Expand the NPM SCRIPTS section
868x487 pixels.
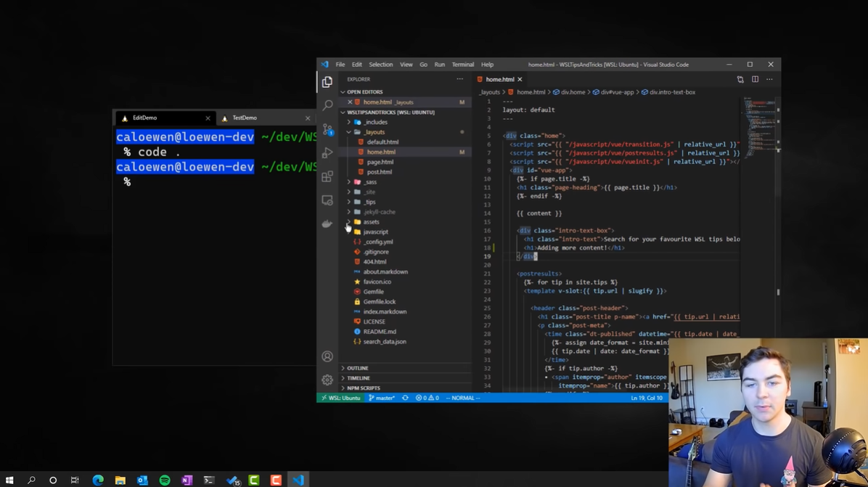tap(363, 388)
